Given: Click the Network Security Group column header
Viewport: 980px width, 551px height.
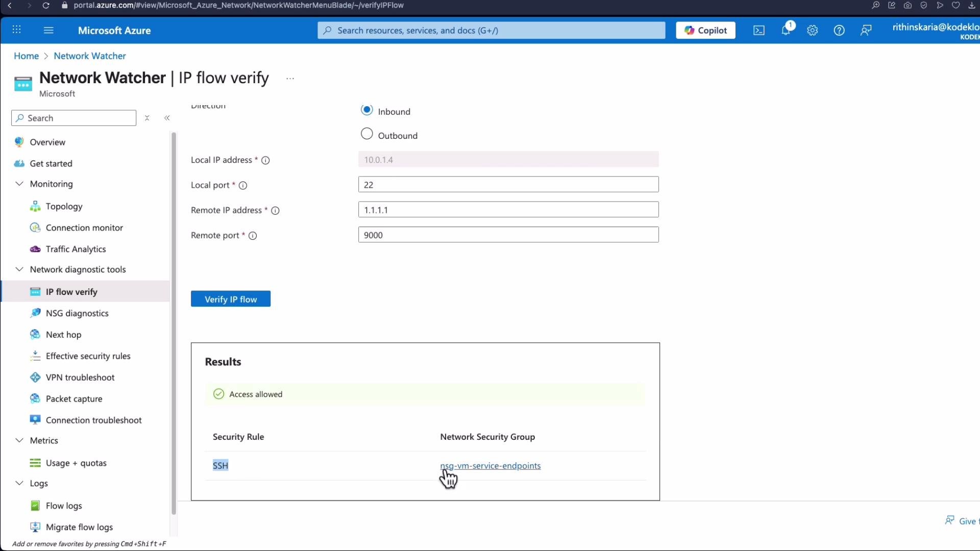Looking at the screenshot, I should [487, 437].
